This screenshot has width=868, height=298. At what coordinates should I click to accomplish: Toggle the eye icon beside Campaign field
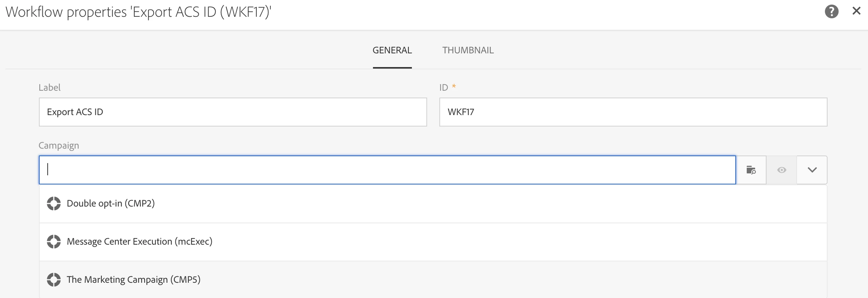781,170
